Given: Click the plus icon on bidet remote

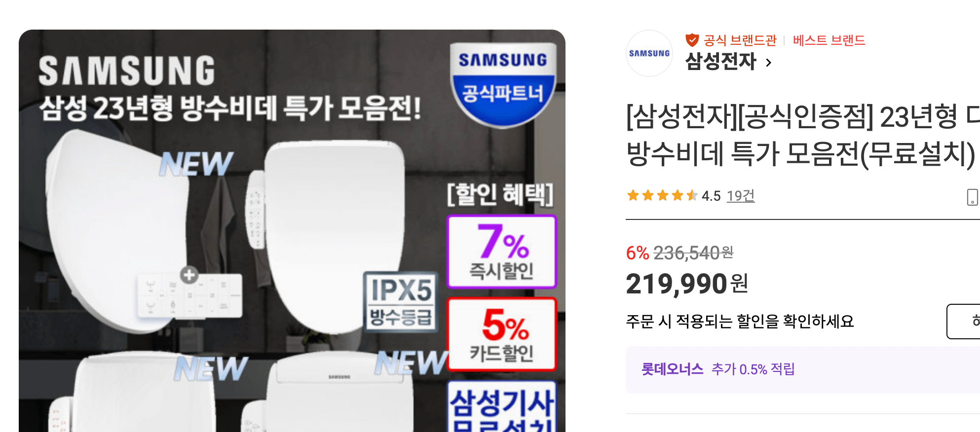Looking at the screenshot, I should 189,275.
